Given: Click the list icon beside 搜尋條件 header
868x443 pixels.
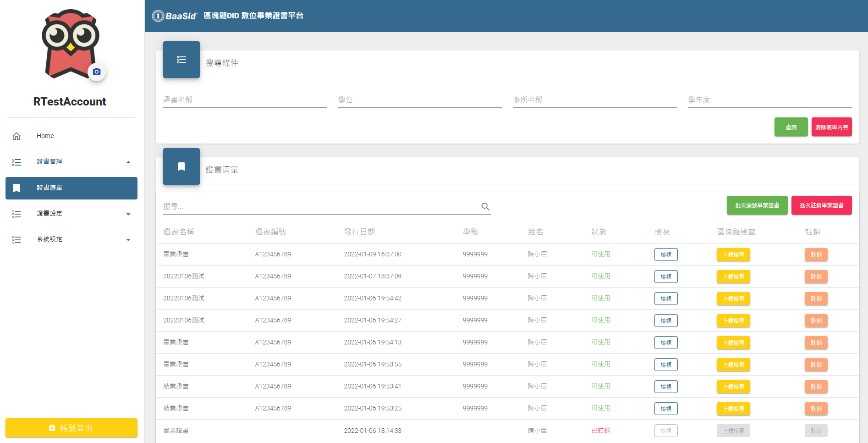Looking at the screenshot, I should 181,60.
